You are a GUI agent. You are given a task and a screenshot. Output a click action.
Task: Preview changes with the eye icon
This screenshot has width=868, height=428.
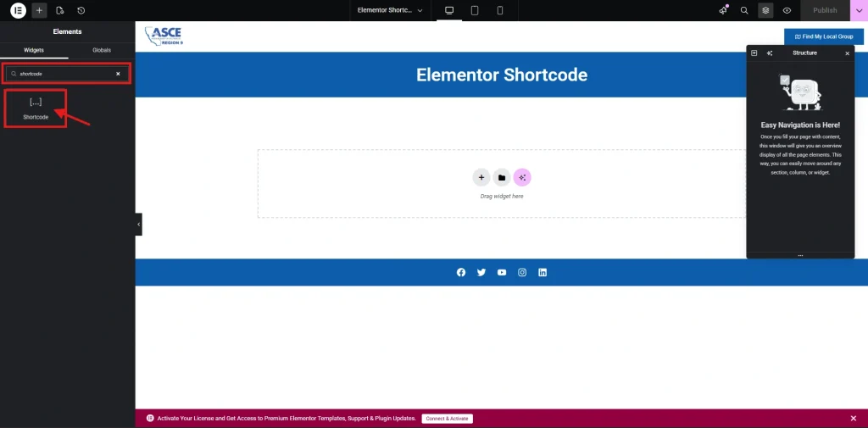[787, 10]
